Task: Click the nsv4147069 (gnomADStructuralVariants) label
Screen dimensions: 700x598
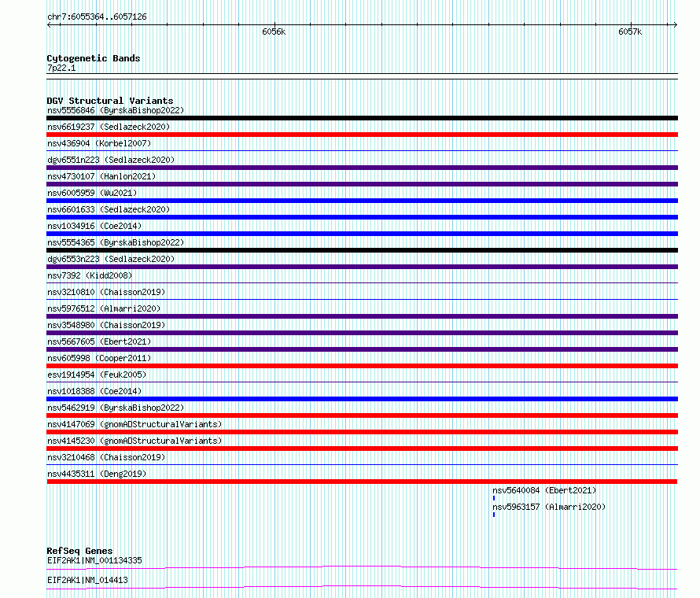Action: (x=134, y=424)
